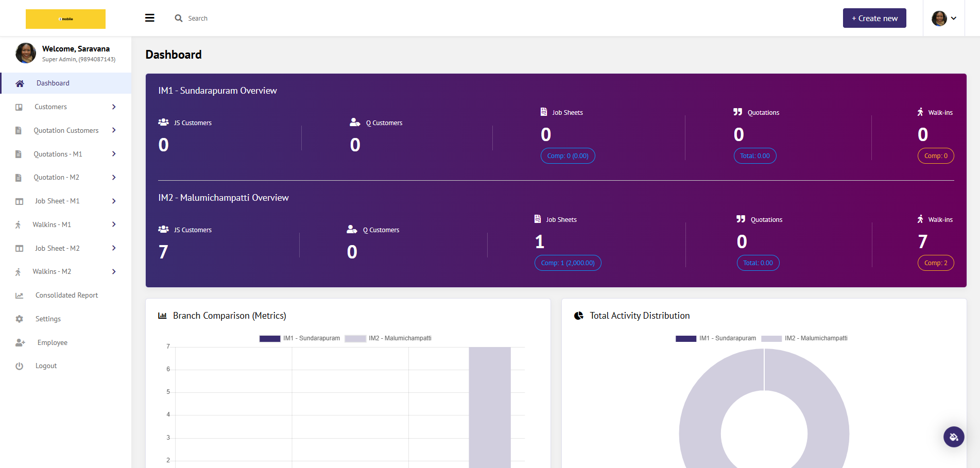Click the Logout power icon
The image size is (980, 468).
[20, 366]
